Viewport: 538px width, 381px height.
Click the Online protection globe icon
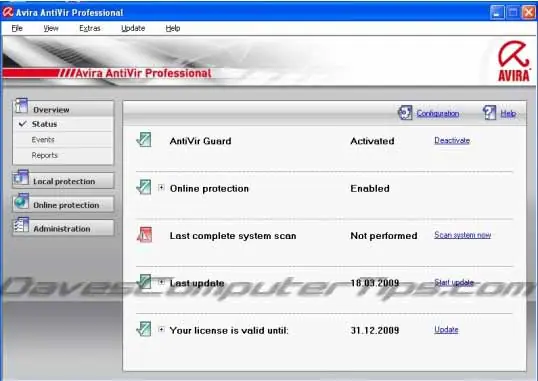pyautogui.click(x=21, y=201)
